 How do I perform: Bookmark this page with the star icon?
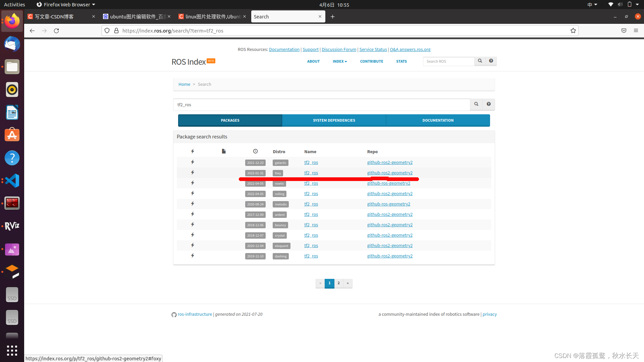coord(573,31)
